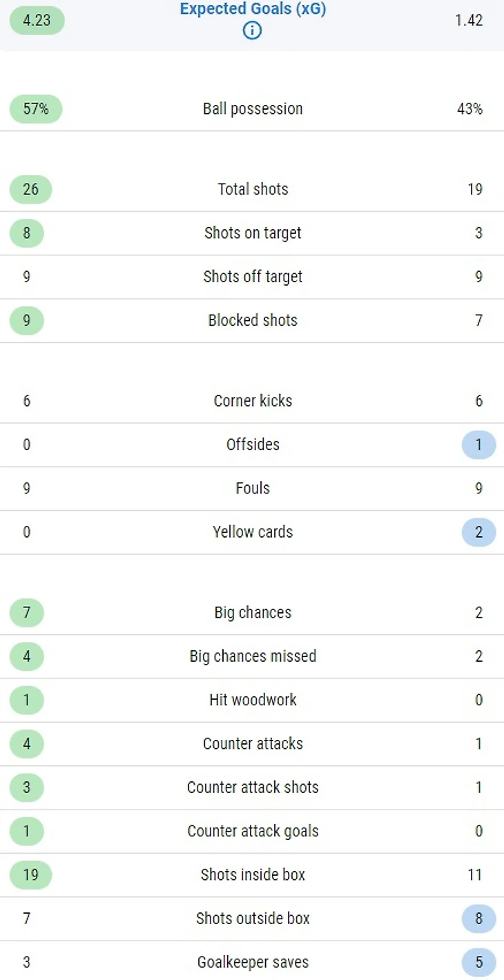Image resolution: width=504 pixels, height=980 pixels.
Task: Click the blue 8 shots outside box badge
Action: (478, 919)
